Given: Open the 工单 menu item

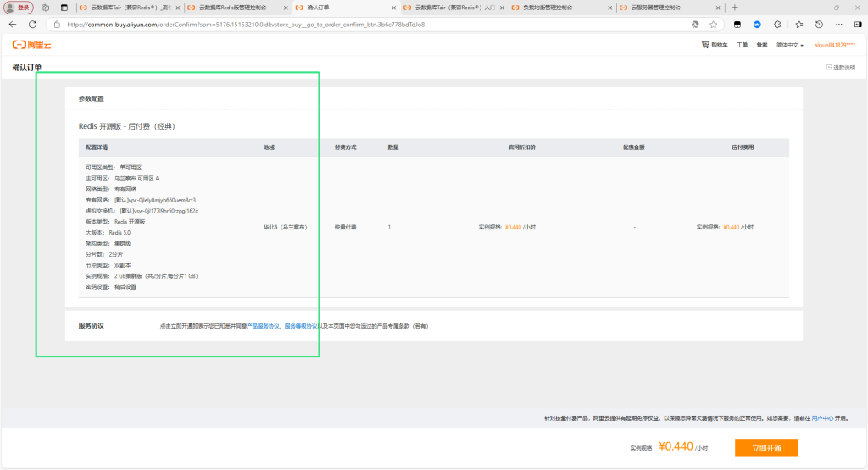Looking at the screenshot, I should (742, 45).
